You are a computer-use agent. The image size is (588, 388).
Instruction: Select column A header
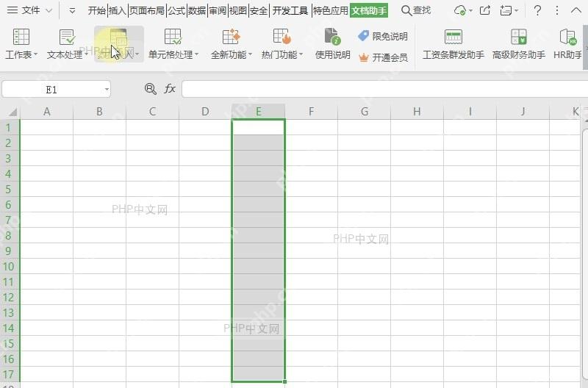pyautogui.click(x=47, y=112)
